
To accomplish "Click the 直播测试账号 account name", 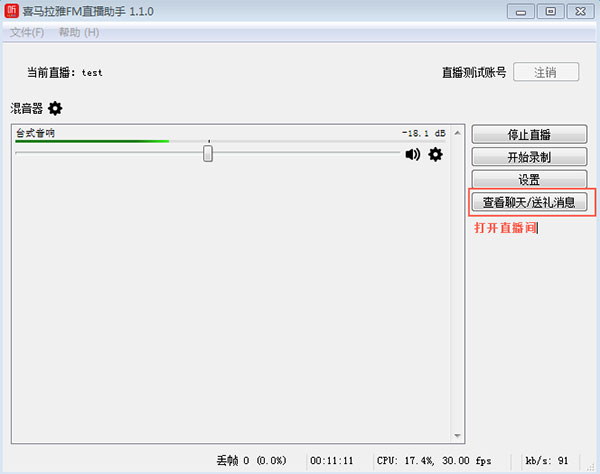I will pyautogui.click(x=474, y=72).
